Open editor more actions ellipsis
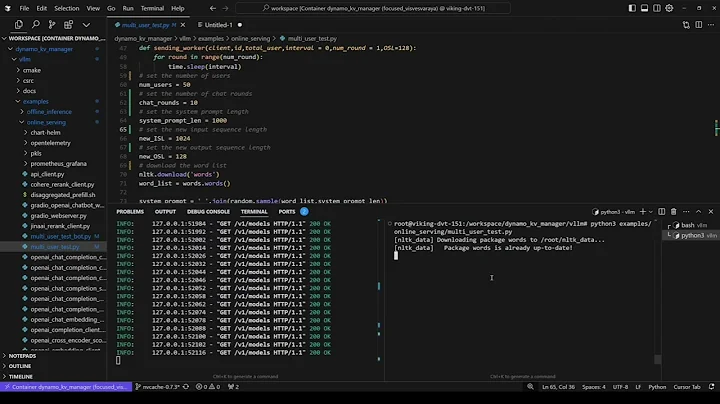This screenshot has width=720, height=404. click(711, 25)
